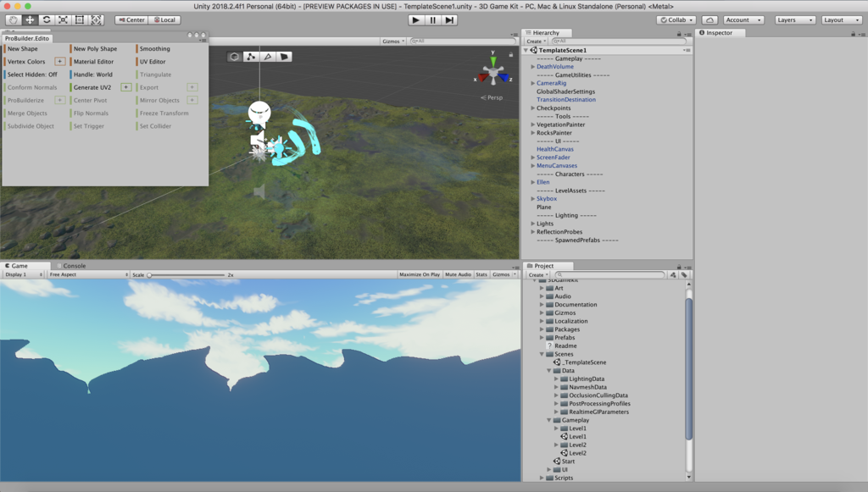Open ProBuilderize options plus button
Viewport: 868px width, 492px height.
coord(60,100)
